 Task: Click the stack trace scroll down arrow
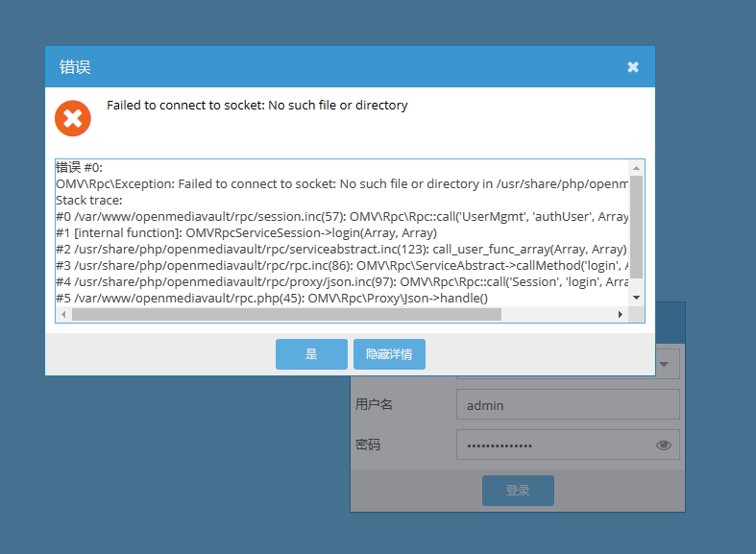tap(637, 298)
